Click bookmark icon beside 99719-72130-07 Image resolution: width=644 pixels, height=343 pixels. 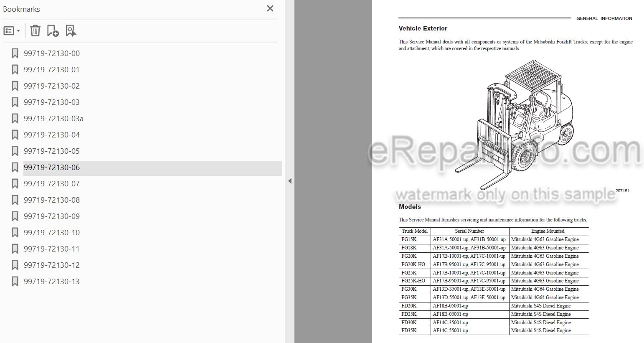pos(15,183)
